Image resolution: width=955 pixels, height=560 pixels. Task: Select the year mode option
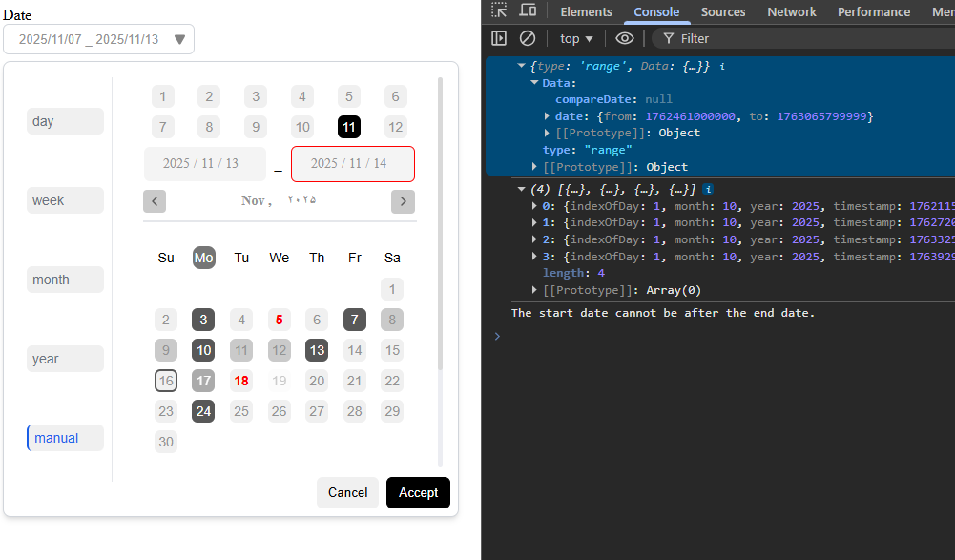pos(65,359)
